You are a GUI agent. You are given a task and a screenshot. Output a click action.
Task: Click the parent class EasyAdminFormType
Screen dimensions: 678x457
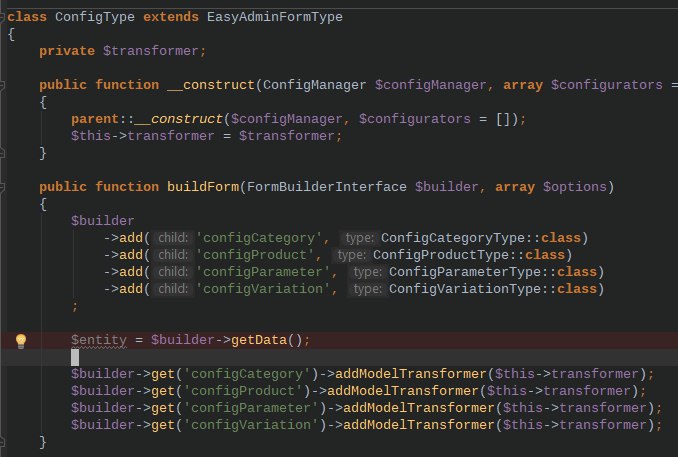[x=275, y=17]
